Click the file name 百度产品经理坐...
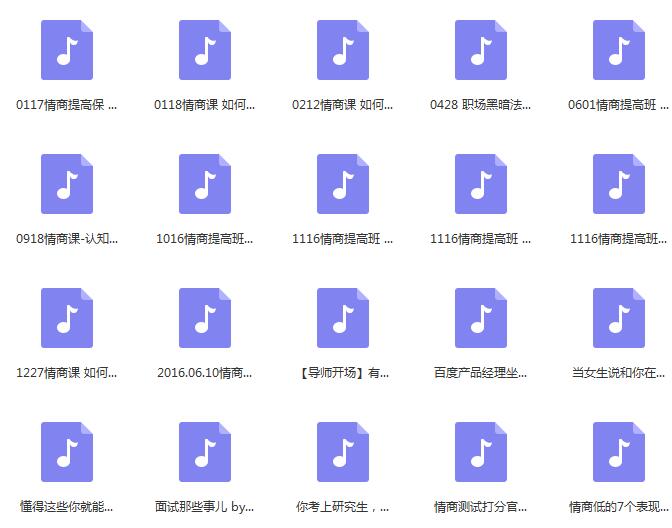The width and height of the screenshot is (672, 528). click(480, 373)
